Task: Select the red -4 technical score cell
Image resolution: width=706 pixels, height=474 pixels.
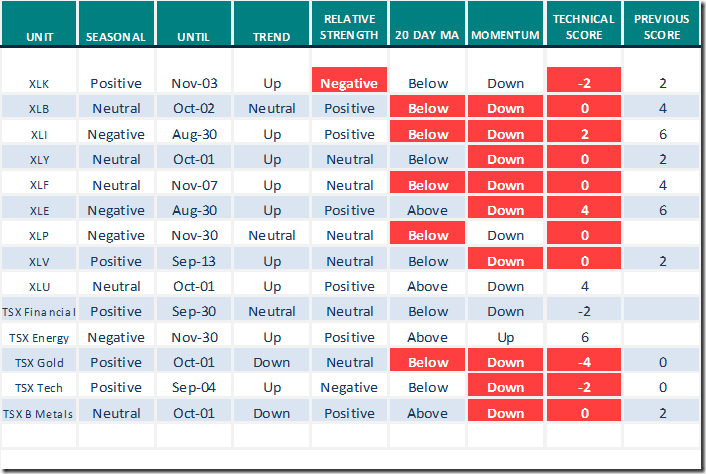Action: click(x=584, y=362)
